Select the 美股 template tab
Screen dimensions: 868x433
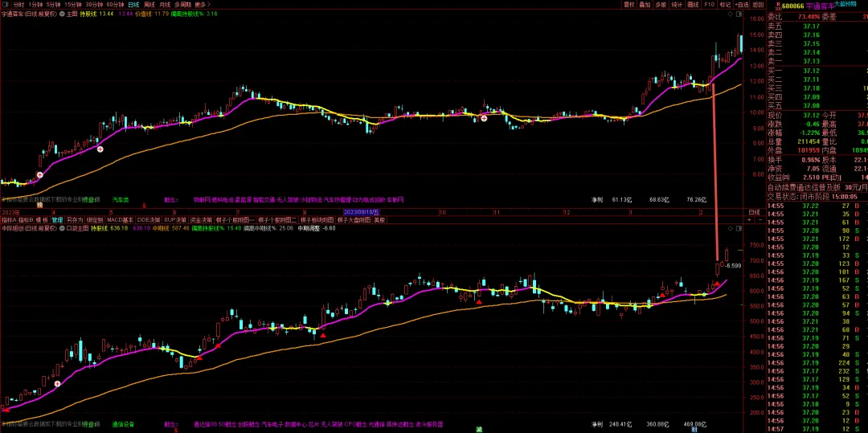click(x=379, y=219)
